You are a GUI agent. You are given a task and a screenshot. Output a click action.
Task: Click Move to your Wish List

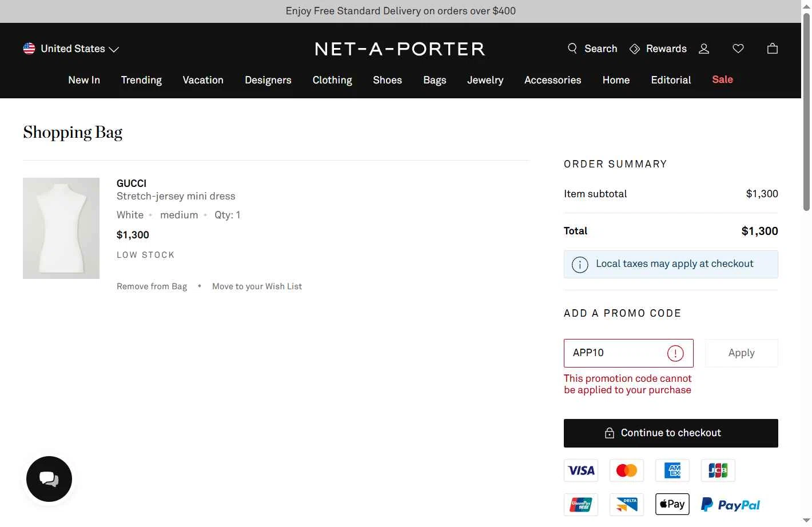pos(257,286)
